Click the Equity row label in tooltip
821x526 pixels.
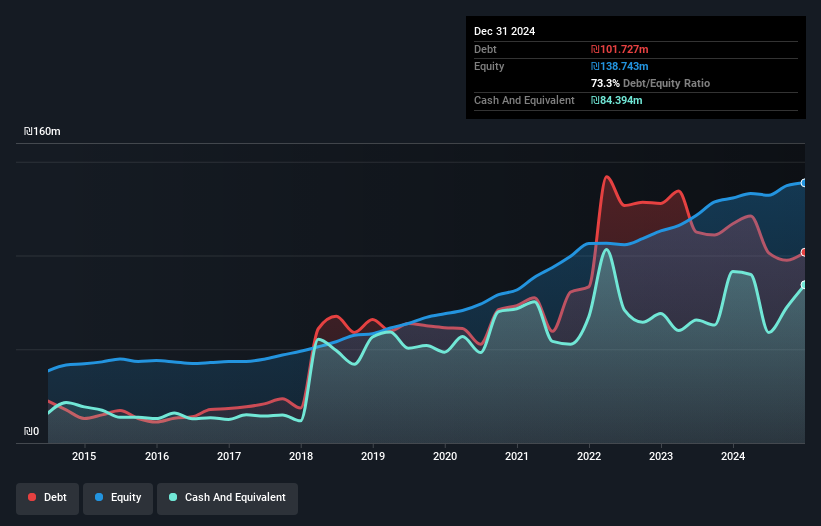[489, 66]
